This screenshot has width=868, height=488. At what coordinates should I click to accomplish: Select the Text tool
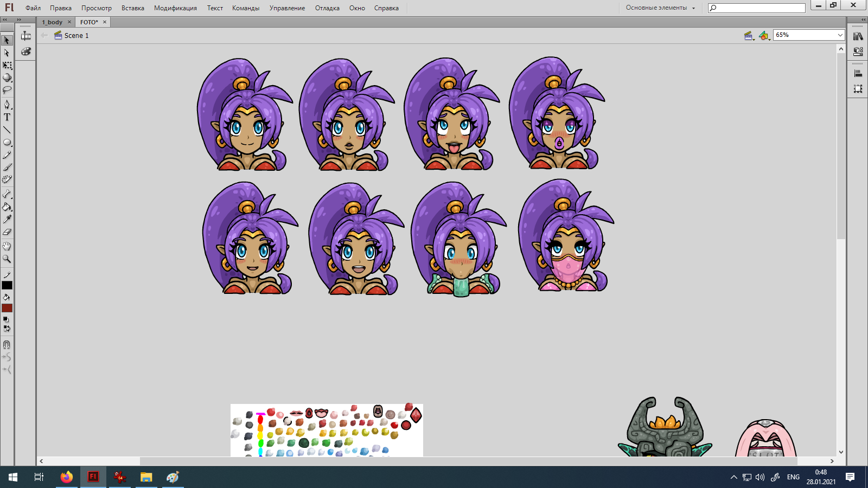tap(7, 117)
